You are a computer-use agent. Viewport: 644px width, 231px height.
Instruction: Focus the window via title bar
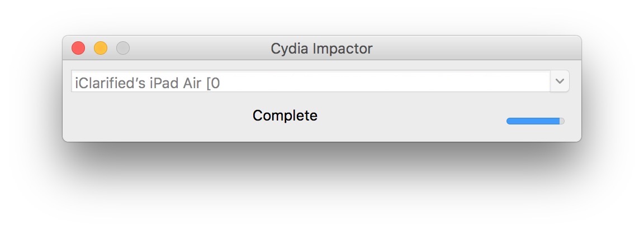[x=447, y=49]
